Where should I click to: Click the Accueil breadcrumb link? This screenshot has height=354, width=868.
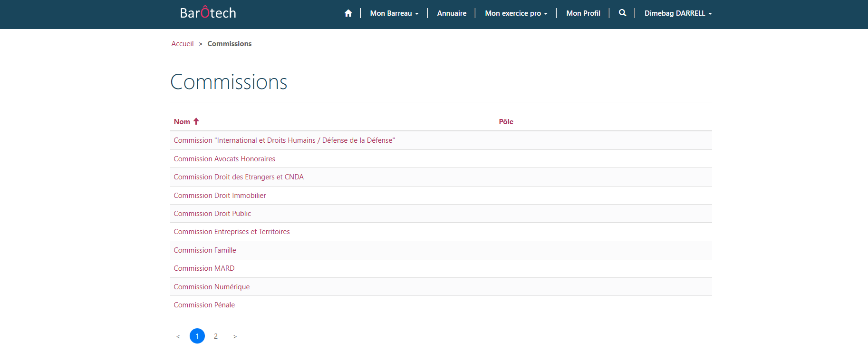click(x=183, y=44)
